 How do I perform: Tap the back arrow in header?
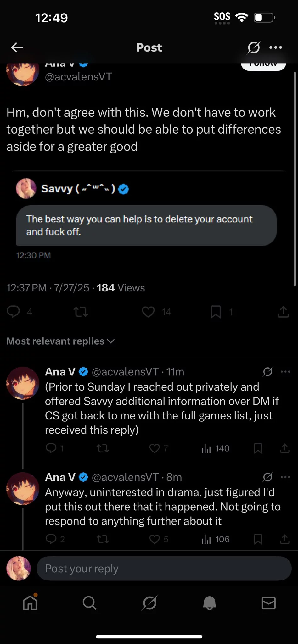(x=17, y=47)
